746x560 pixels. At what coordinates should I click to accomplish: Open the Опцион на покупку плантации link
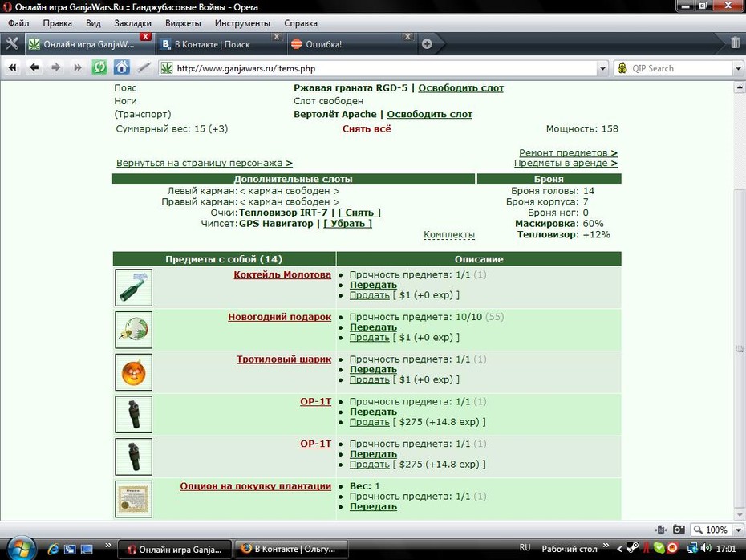(x=256, y=486)
